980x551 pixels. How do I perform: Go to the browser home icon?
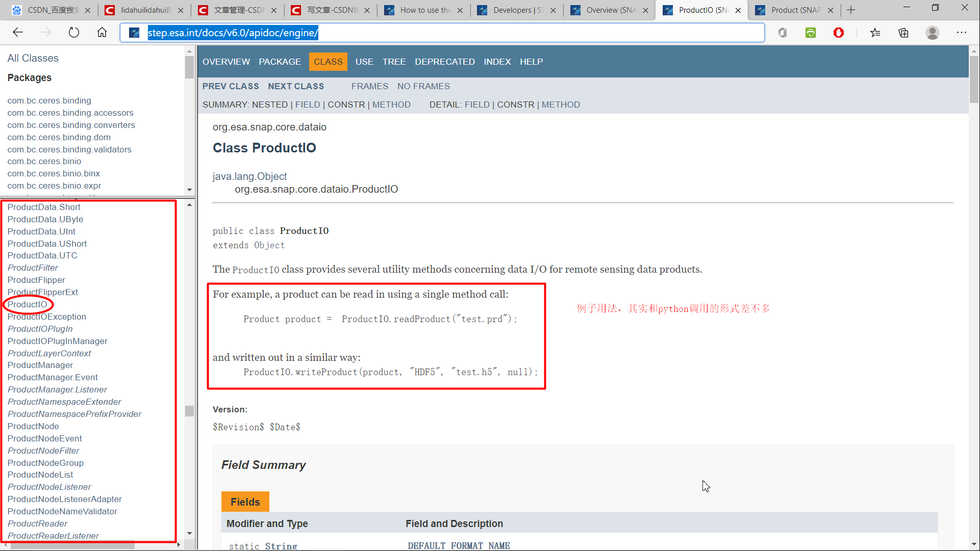click(x=102, y=33)
